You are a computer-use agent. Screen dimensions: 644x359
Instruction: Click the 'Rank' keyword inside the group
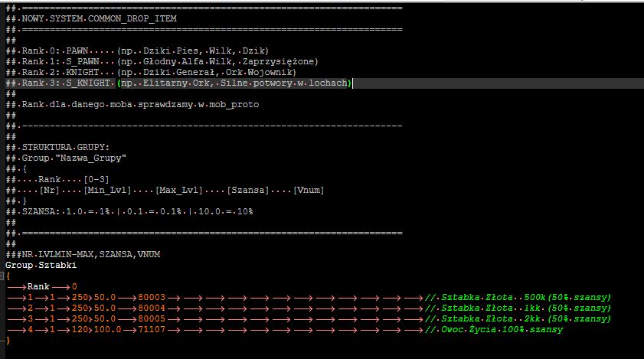point(38,287)
